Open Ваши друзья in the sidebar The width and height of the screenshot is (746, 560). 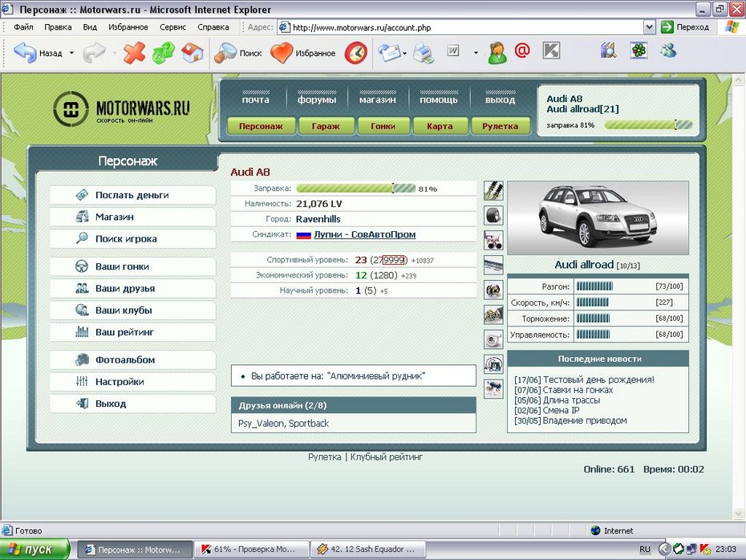[132, 288]
